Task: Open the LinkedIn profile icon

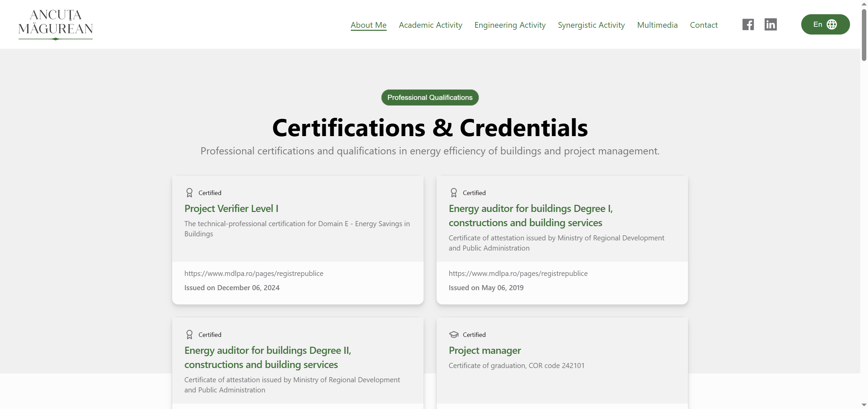Action: (x=770, y=24)
